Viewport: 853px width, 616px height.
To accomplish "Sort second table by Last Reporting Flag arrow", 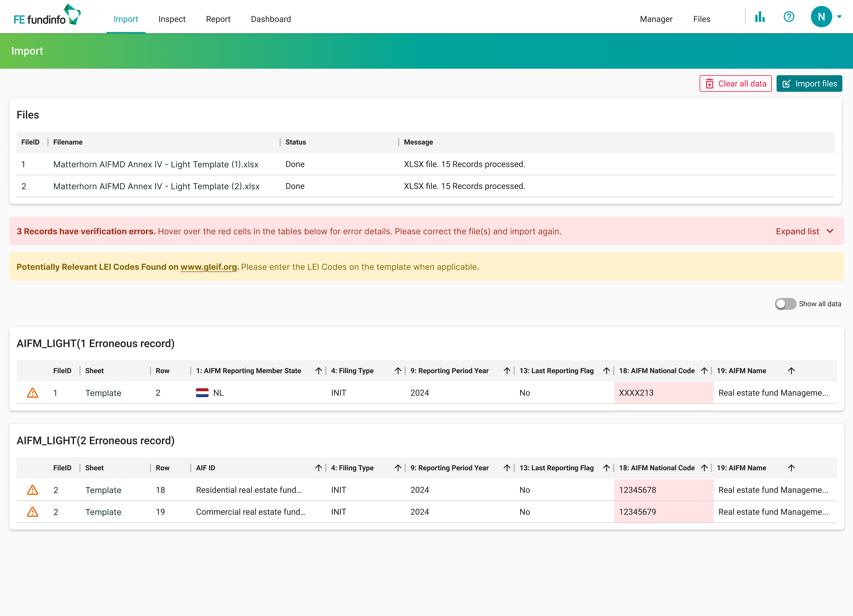I will pyautogui.click(x=606, y=468).
